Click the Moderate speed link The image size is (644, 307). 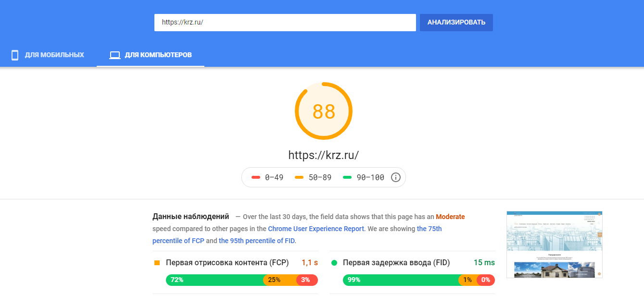coord(450,217)
